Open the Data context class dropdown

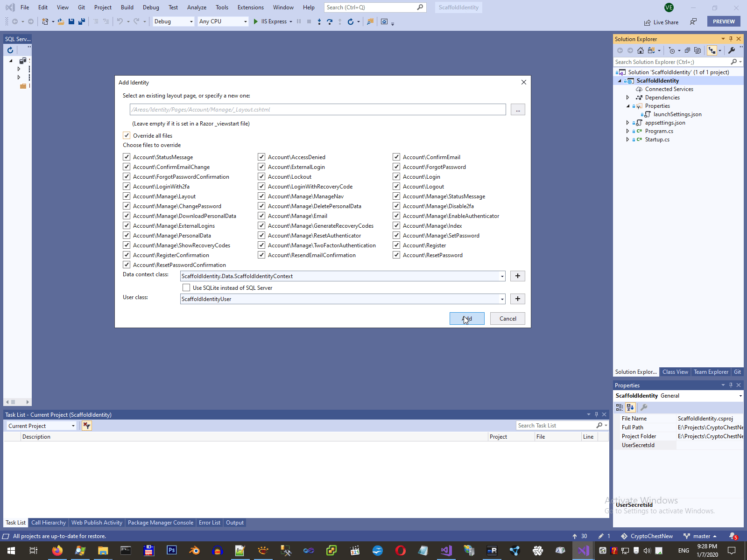pyautogui.click(x=502, y=276)
